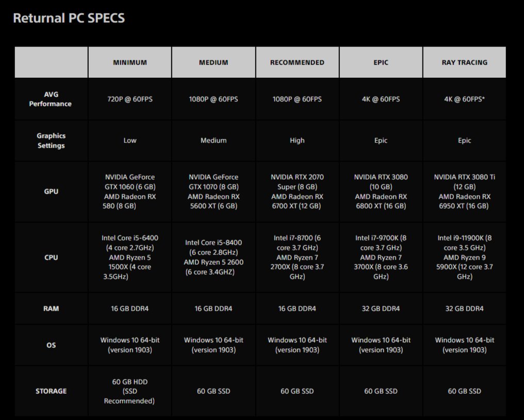Viewport: 524px width, 420px height.
Task: Click the Intel Core i5-6400 CPU cell
Action: (130, 257)
